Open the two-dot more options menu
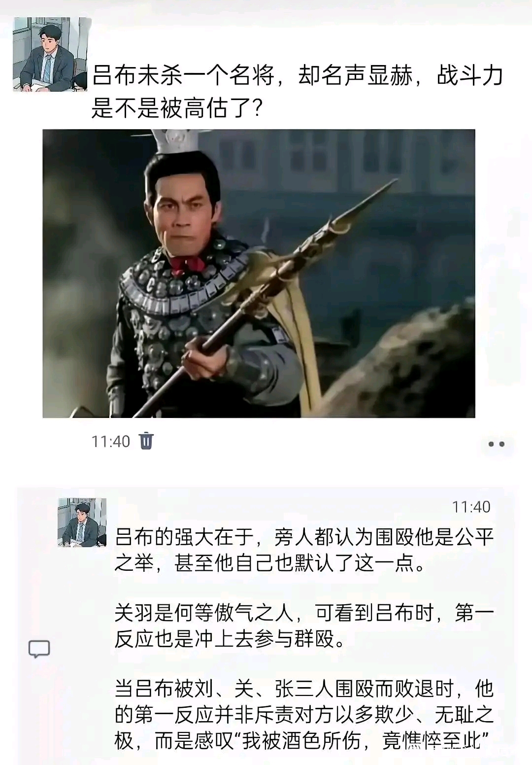532x765 pixels. coord(496,444)
